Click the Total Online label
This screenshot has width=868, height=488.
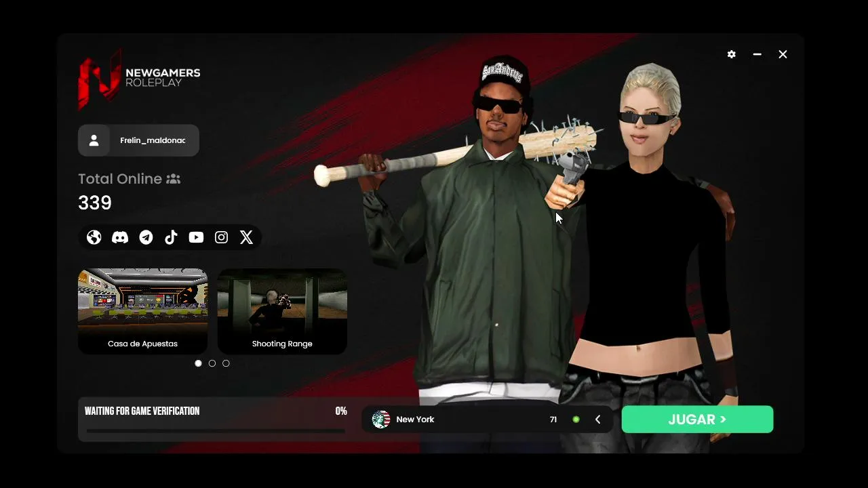[x=120, y=179]
